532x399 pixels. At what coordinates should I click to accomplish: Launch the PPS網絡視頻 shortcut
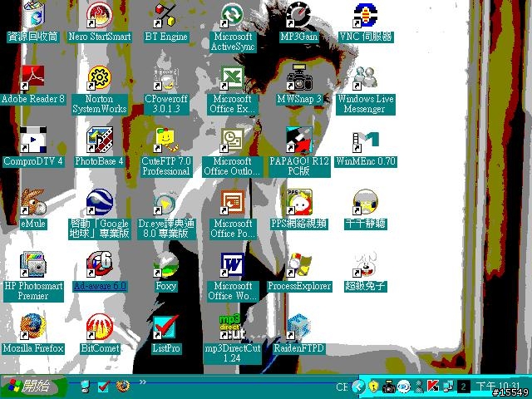pos(298,202)
